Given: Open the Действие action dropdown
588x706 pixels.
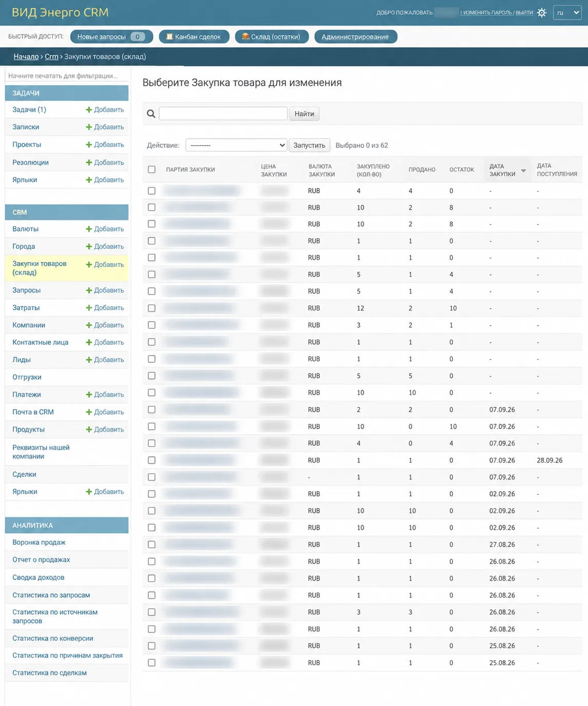Looking at the screenshot, I should [236, 145].
